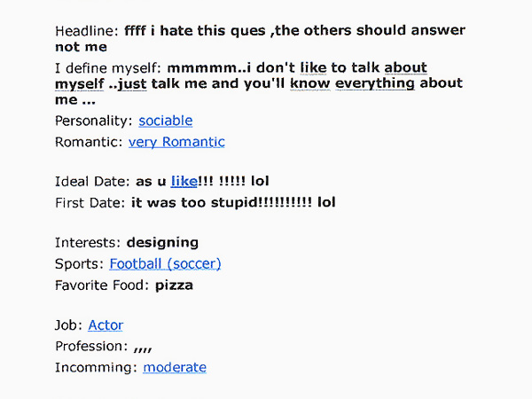Open the 'sociable' personality link
This screenshot has width=532, height=399.
[x=165, y=121]
